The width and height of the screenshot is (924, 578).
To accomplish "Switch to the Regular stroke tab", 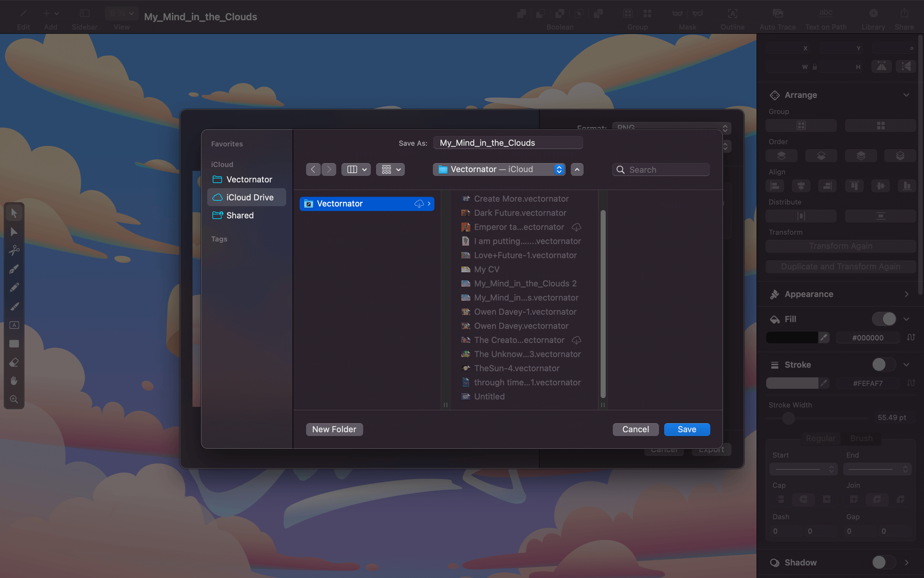I will (820, 438).
